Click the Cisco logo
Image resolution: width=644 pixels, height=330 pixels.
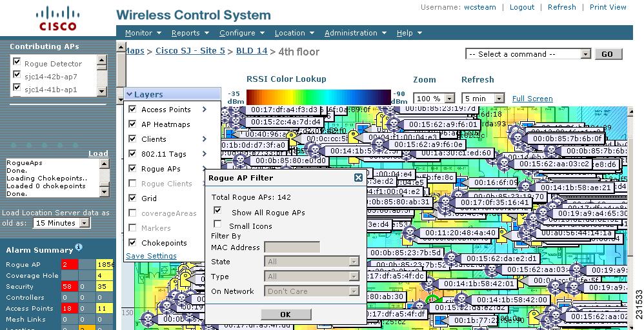pos(58,19)
